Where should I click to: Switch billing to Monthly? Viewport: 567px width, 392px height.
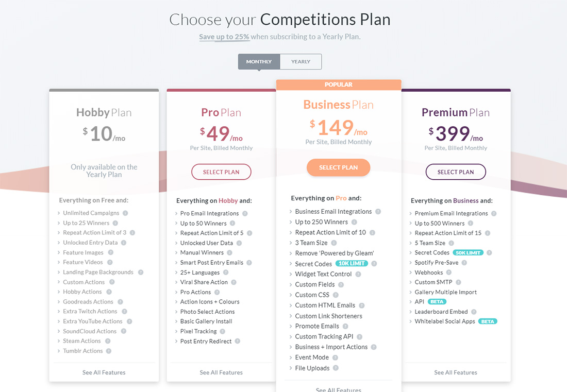click(259, 62)
